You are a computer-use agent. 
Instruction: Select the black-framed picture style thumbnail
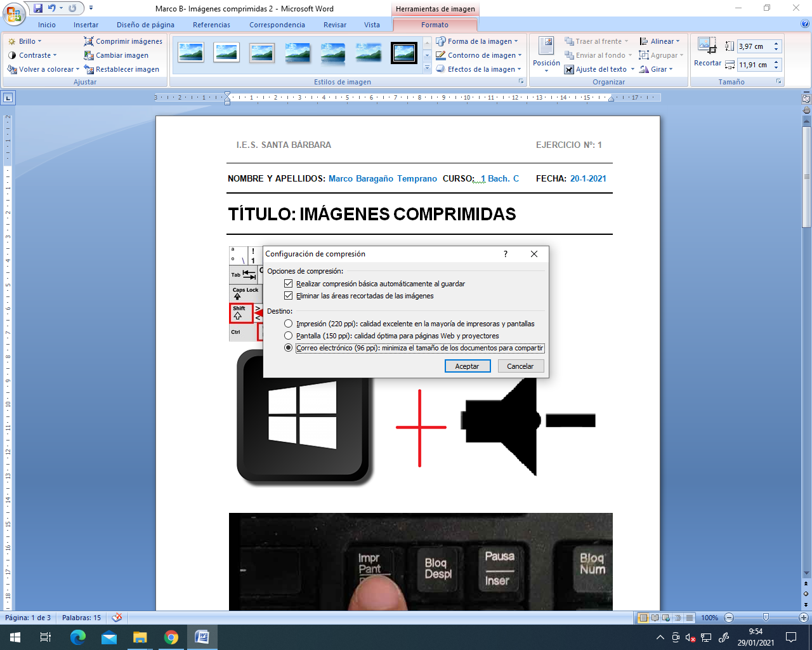(x=404, y=53)
